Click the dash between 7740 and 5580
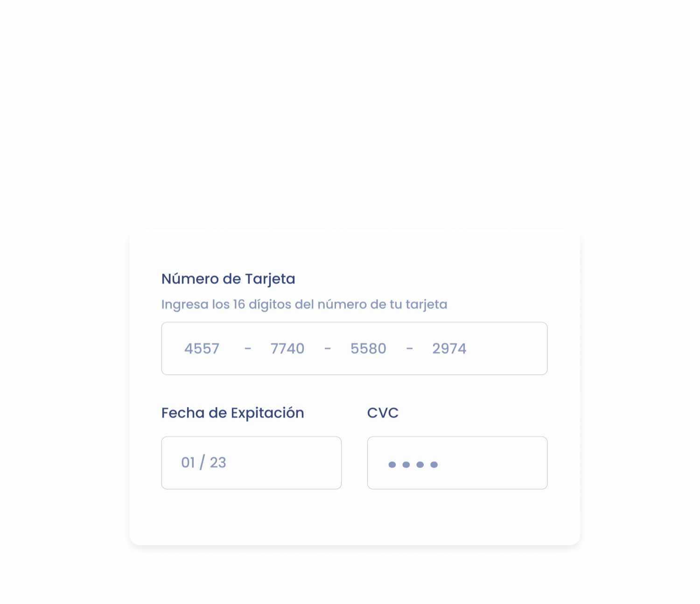 (x=328, y=349)
